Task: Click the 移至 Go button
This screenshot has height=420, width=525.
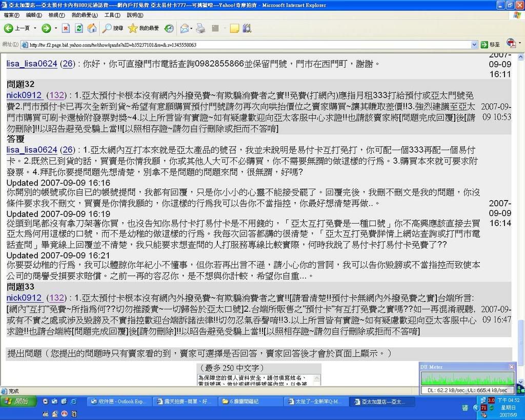Action: 491,45
